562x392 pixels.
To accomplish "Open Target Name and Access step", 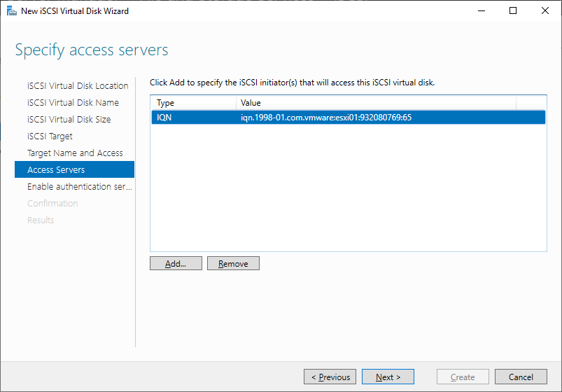I will point(75,153).
